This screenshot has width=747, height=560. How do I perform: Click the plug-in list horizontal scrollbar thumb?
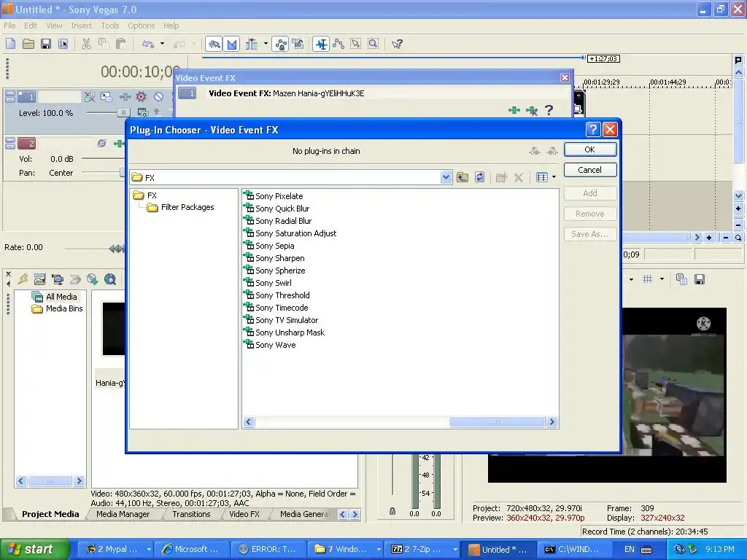pyautogui.click(x=497, y=422)
